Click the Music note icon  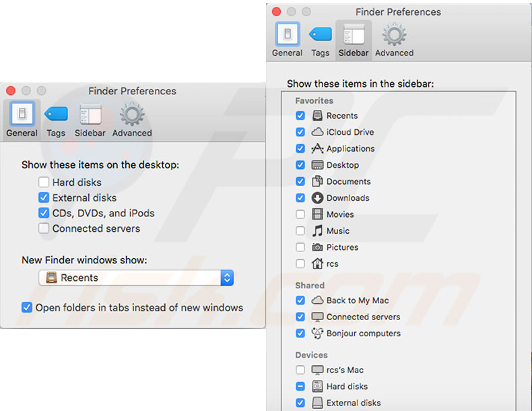(317, 231)
